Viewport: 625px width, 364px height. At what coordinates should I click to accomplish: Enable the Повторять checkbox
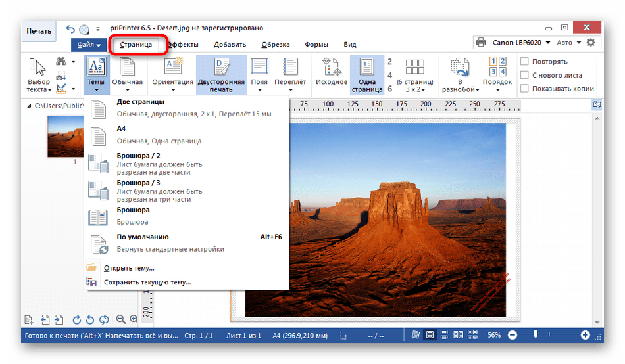(x=525, y=62)
